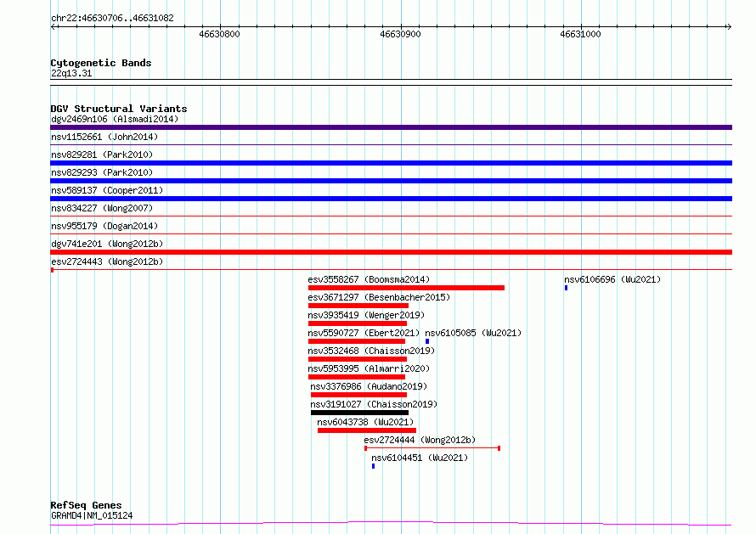Click the 46631000 ruler coordinate

pyautogui.click(x=580, y=34)
